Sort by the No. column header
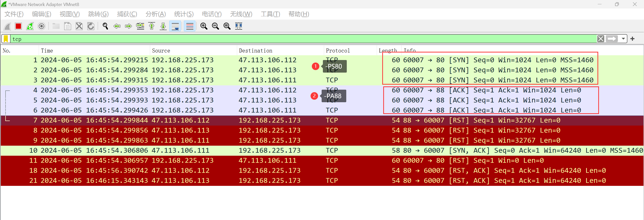This screenshot has width=644, height=220. tap(20, 50)
